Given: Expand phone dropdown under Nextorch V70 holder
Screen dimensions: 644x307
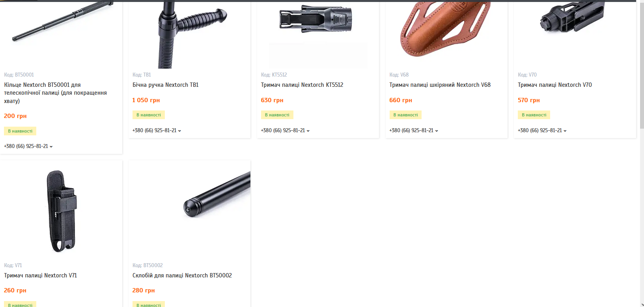Looking at the screenshot, I should coord(542,131).
